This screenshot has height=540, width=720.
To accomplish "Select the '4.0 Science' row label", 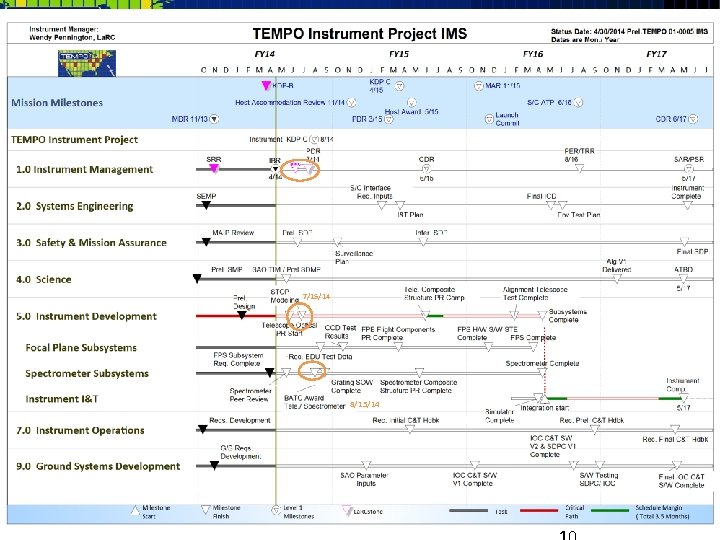I will click(x=44, y=279).
